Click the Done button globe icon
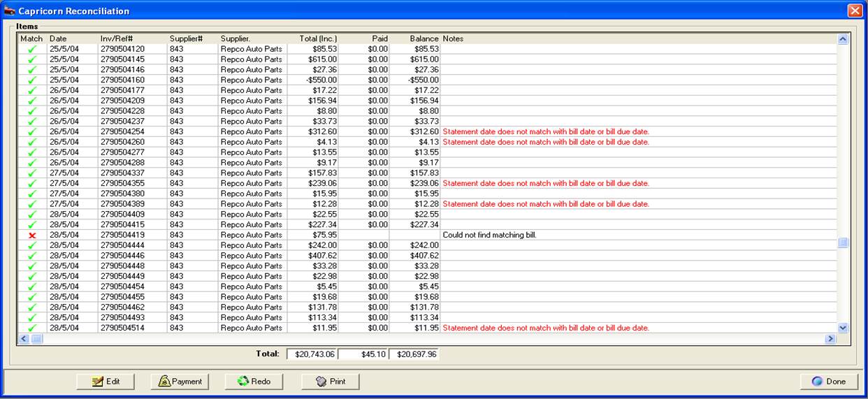The height and width of the screenshot is (399, 868). pos(817,382)
